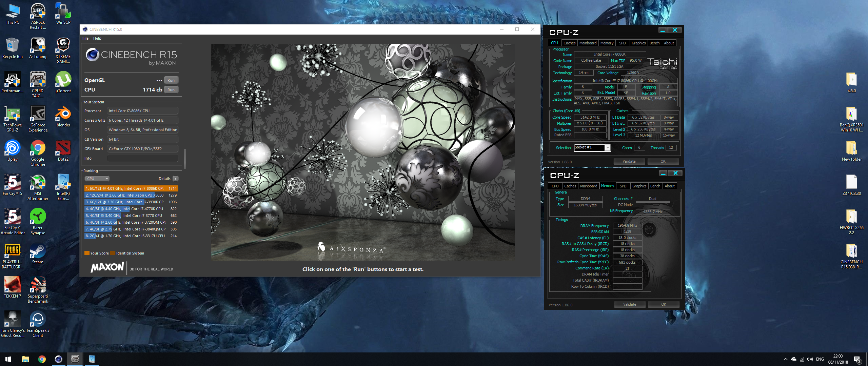Switch to CPU tab in lower CPU-Z
The width and height of the screenshot is (868, 366).
[x=555, y=186]
